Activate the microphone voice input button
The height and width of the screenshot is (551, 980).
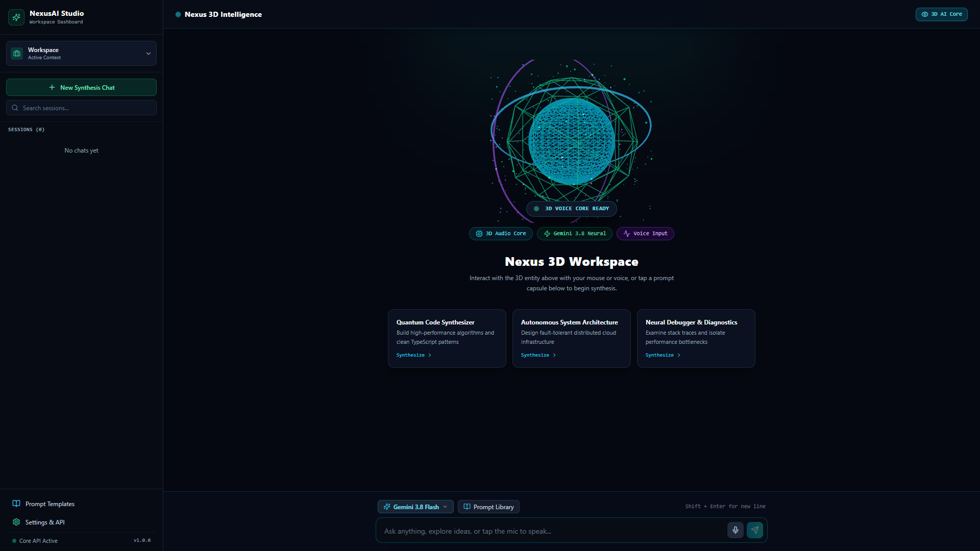pyautogui.click(x=735, y=530)
